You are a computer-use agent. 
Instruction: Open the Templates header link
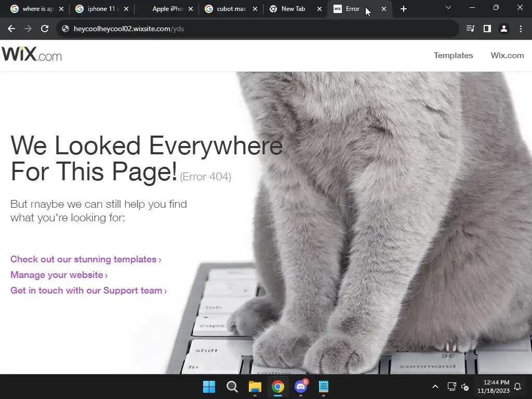click(x=453, y=55)
